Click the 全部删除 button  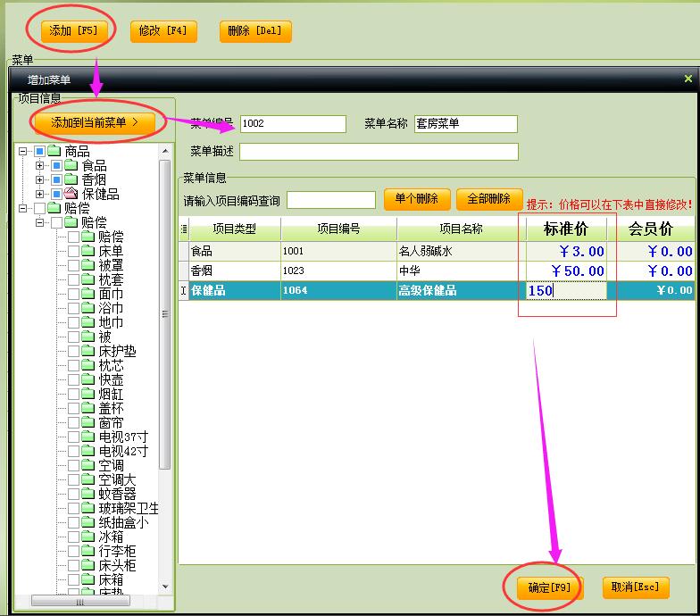[489, 199]
